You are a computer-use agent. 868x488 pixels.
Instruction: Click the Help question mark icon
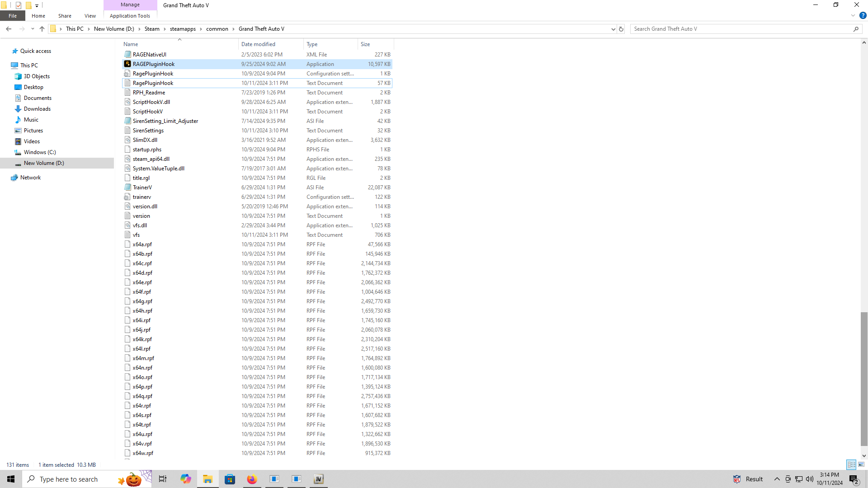pyautogui.click(x=863, y=15)
